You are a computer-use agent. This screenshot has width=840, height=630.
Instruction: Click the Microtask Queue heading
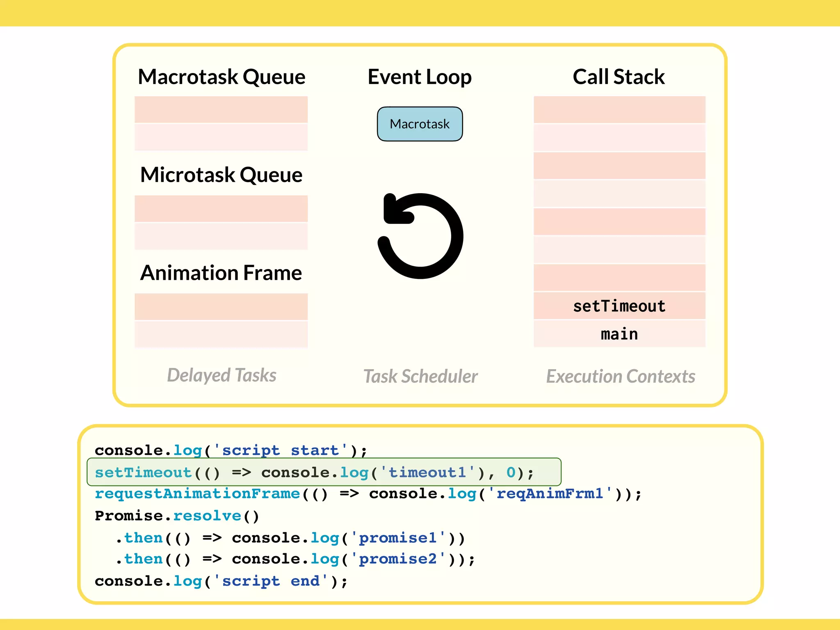[221, 175]
